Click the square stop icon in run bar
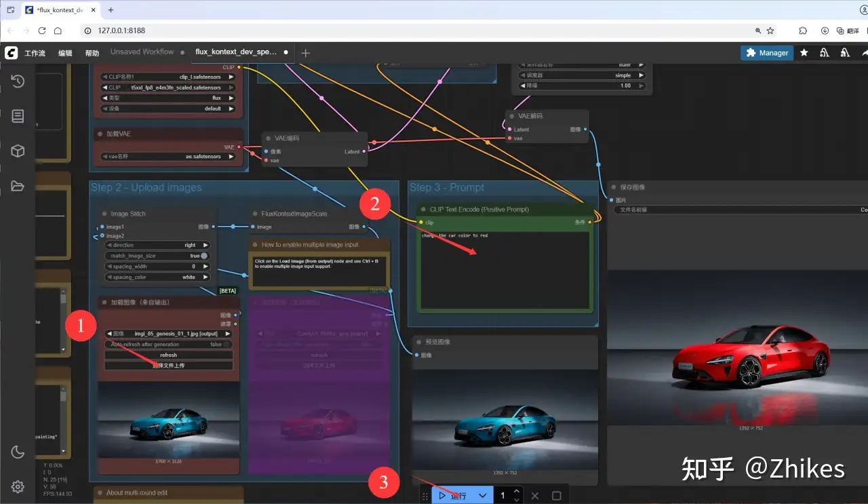868x504 pixels. click(556, 496)
